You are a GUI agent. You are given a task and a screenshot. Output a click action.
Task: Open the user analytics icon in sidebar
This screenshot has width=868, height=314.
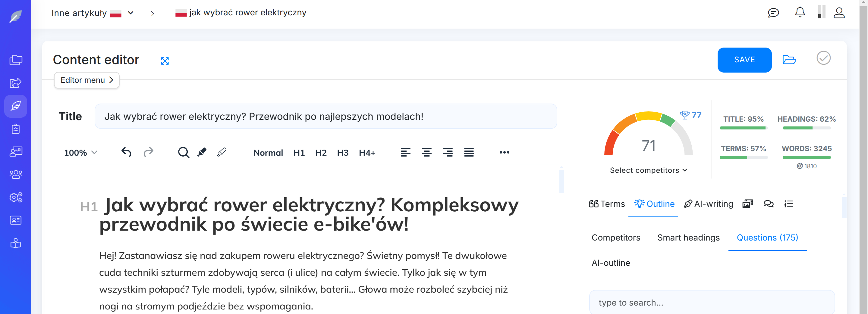tap(15, 152)
